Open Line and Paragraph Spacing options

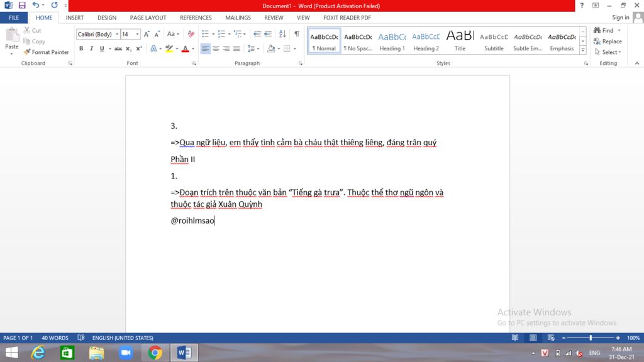tap(253, 48)
